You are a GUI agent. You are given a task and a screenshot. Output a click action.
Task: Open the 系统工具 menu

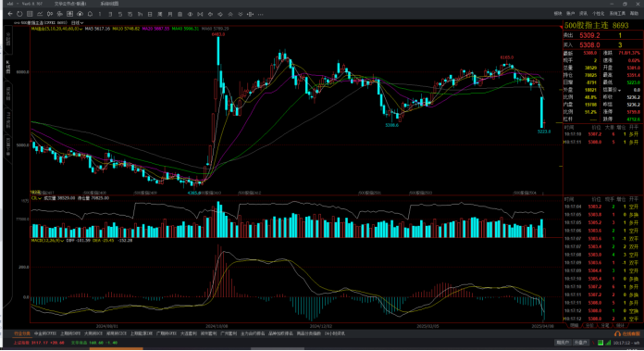point(617,14)
